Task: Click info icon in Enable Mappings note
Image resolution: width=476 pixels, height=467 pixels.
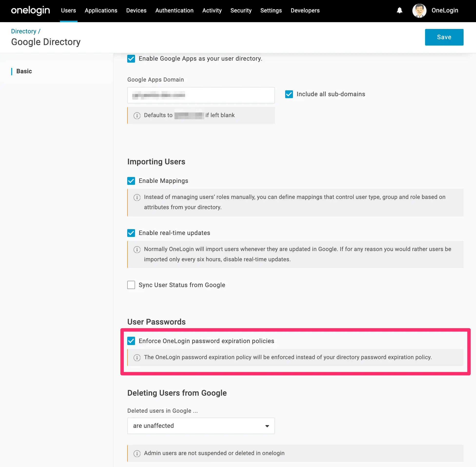Action: point(137,197)
